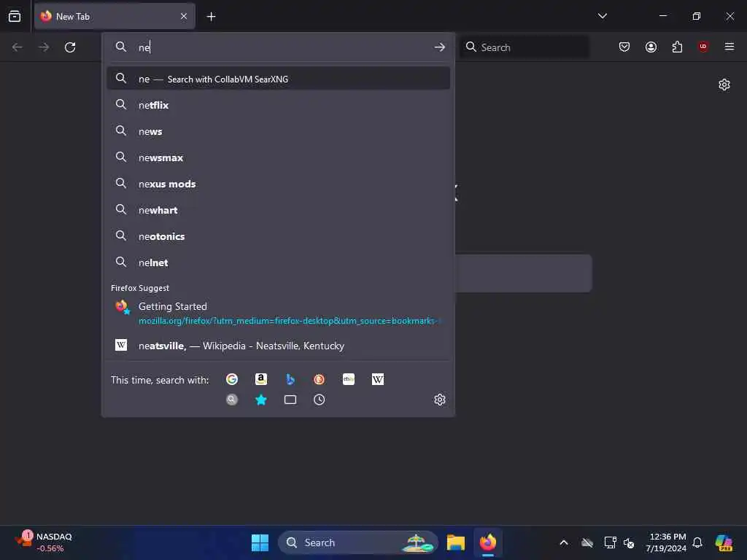747x560 pixels.
Task: Choose the newhart suggestion
Action: pos(278,210)
